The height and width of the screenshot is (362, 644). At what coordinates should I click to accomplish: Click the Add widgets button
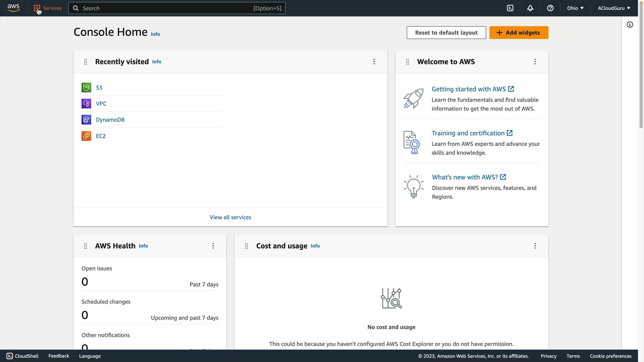point(519,33)
